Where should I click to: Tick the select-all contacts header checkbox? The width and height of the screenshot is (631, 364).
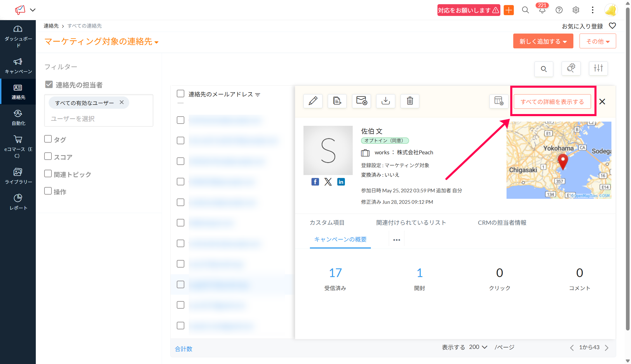[x=180, y=94]
